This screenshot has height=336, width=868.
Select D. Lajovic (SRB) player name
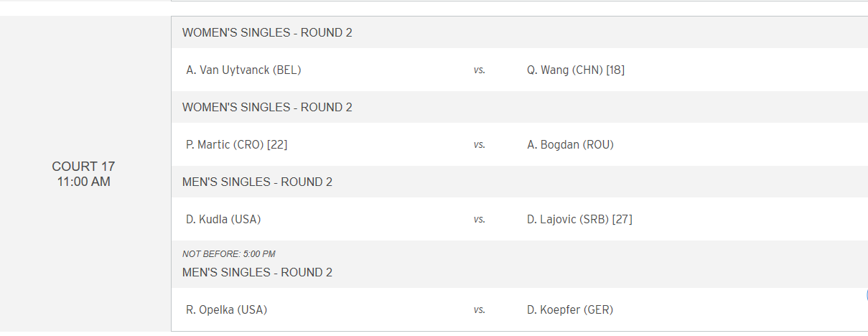(x=568, y=220)
